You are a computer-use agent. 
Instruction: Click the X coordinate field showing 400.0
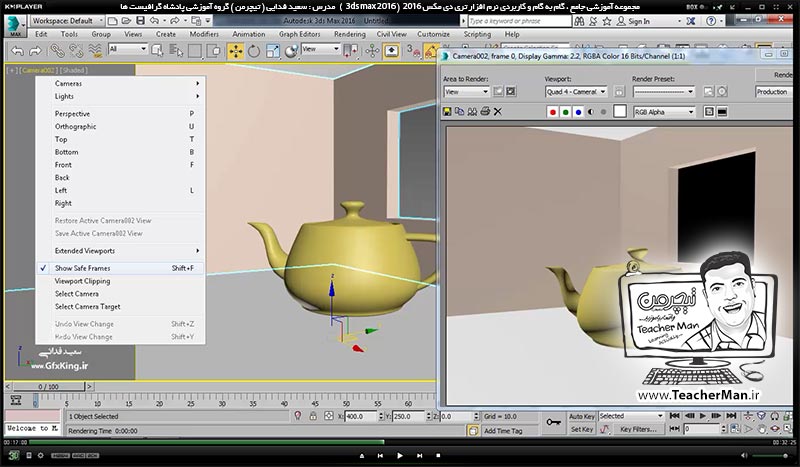pos(361,416)
